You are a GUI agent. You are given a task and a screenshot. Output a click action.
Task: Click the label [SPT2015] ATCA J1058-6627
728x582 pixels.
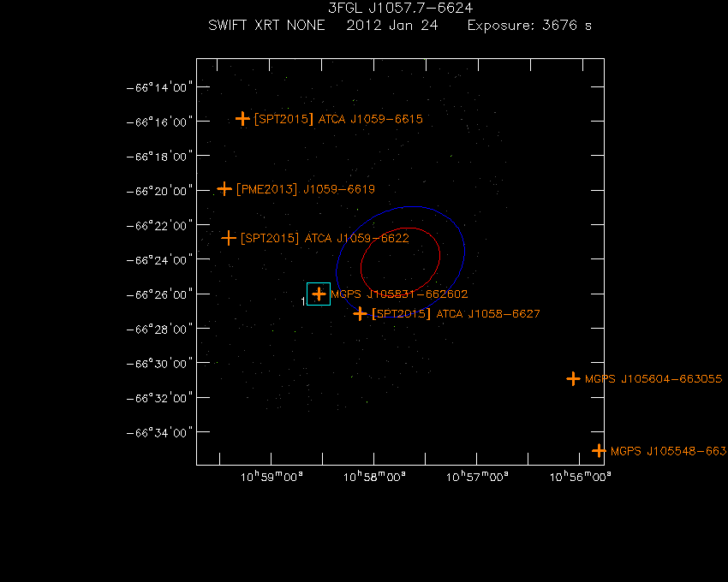pos(456,314)
